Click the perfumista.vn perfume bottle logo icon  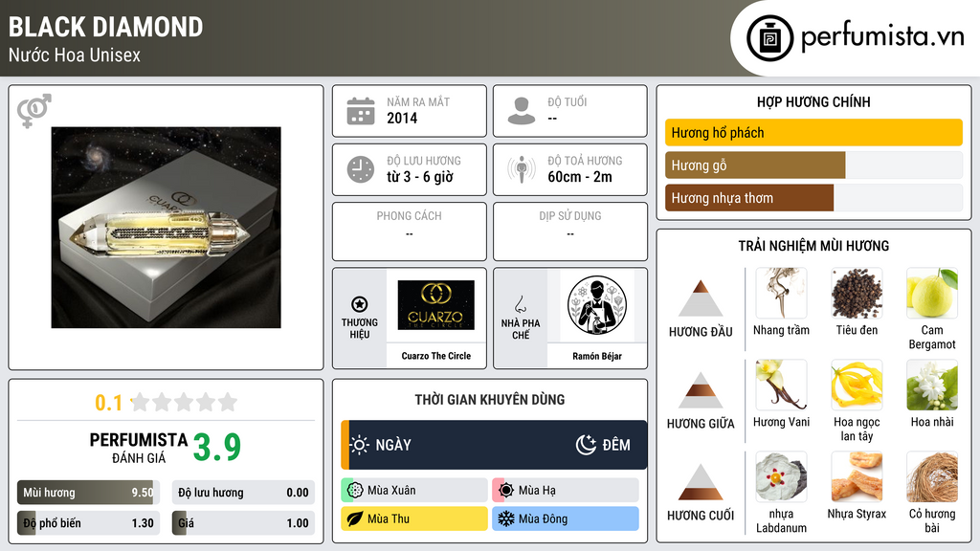[769, 38]
